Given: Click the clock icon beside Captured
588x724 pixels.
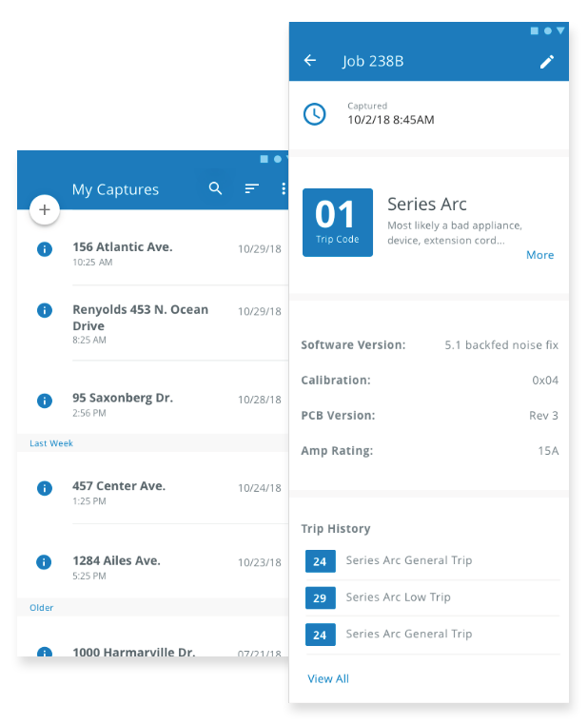Looking at the screenshot, I should tap(315, 114).
